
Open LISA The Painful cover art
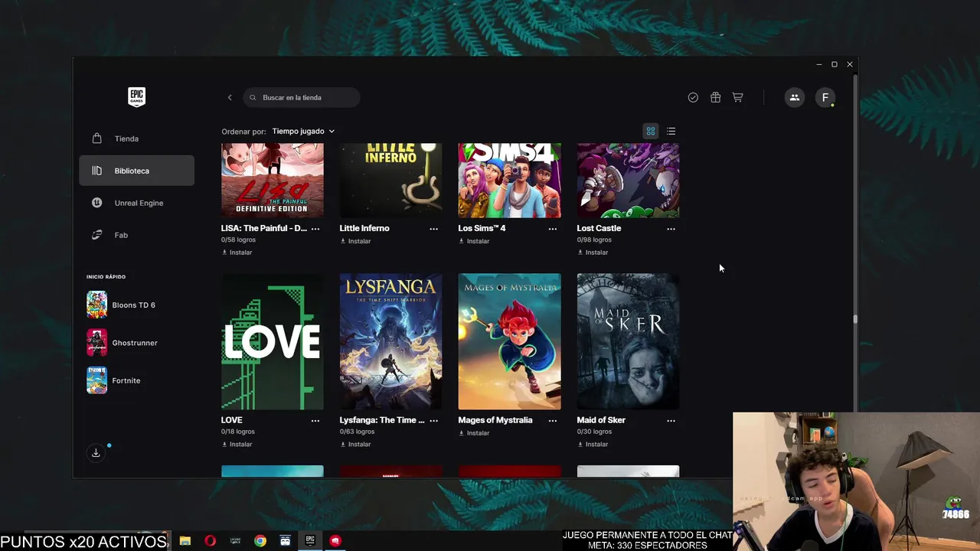273,181
